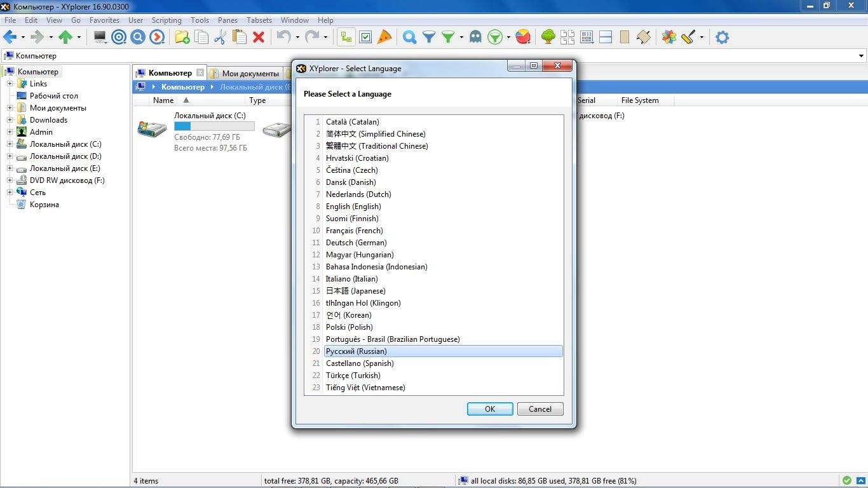The height and width of the screenshot is (488, 868).
Task: Click the red X Delete icon
Action: coord(259,37)
